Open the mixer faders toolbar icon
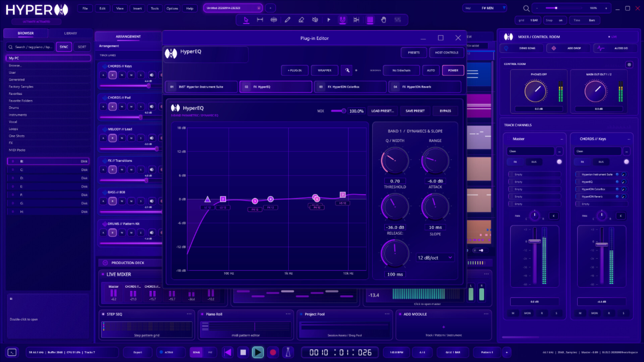 pyautogui.click(x=397, y=20)
